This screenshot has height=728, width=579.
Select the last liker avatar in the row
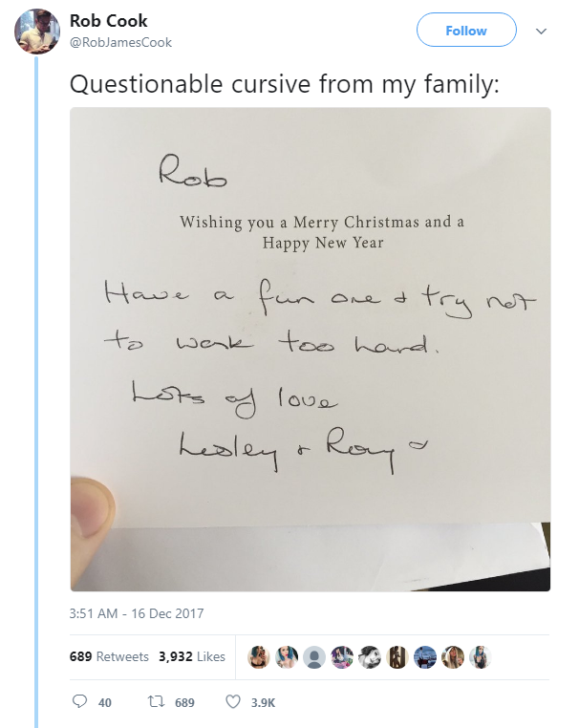pyautogui.click(x=481, y=657)
